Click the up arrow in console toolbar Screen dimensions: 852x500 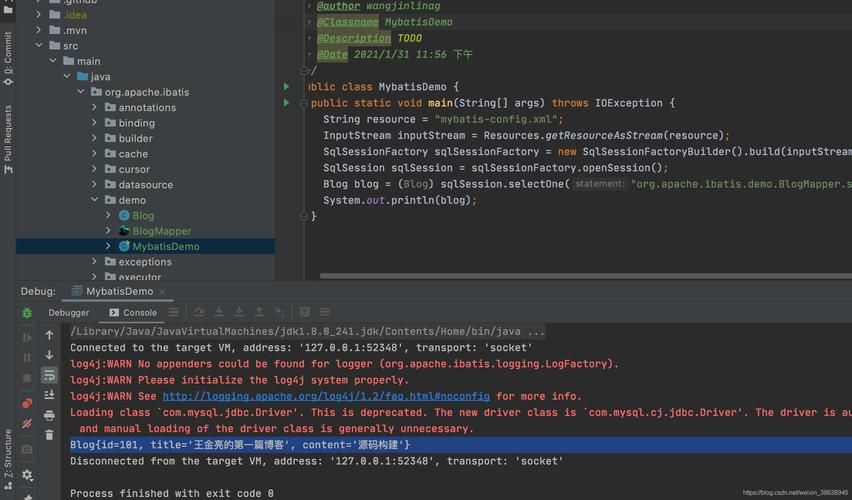pos(49,335)
